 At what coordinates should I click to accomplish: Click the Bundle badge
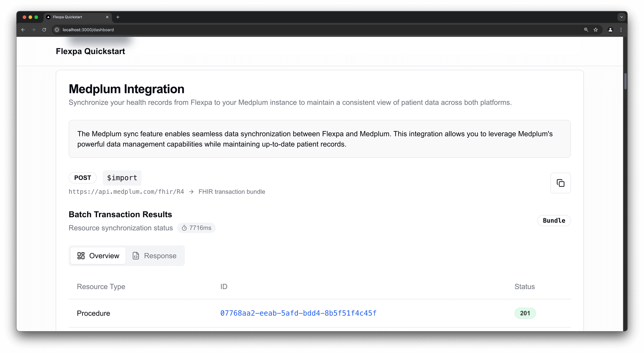tap(554, 221)
